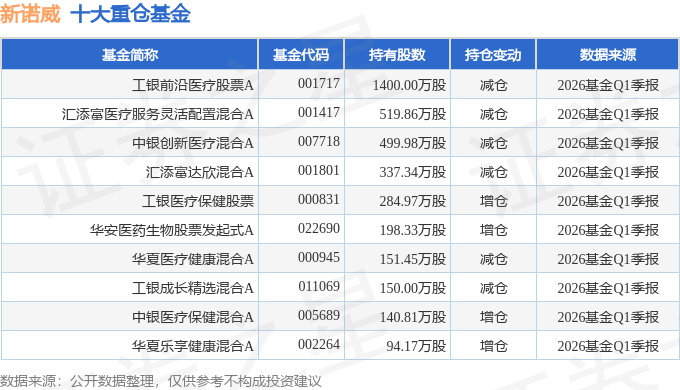The image size is (680, 390).
Task: Select the holding 140.81万股
Action: coord(412,317)
